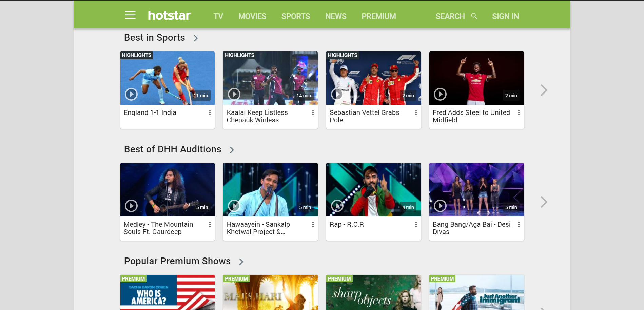This screenshot has width=644, height=310.
Task: Open options for Kaalai Keep Listless card
Action: pos(313,113)
